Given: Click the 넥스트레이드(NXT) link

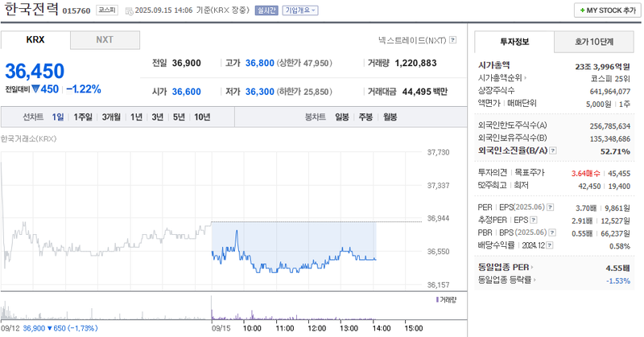Looking at the screenshot, I should (x=412, y=40).
